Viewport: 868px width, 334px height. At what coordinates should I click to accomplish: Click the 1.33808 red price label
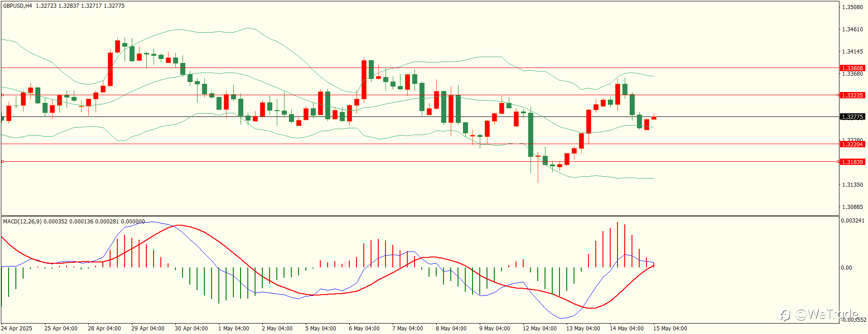852,68
